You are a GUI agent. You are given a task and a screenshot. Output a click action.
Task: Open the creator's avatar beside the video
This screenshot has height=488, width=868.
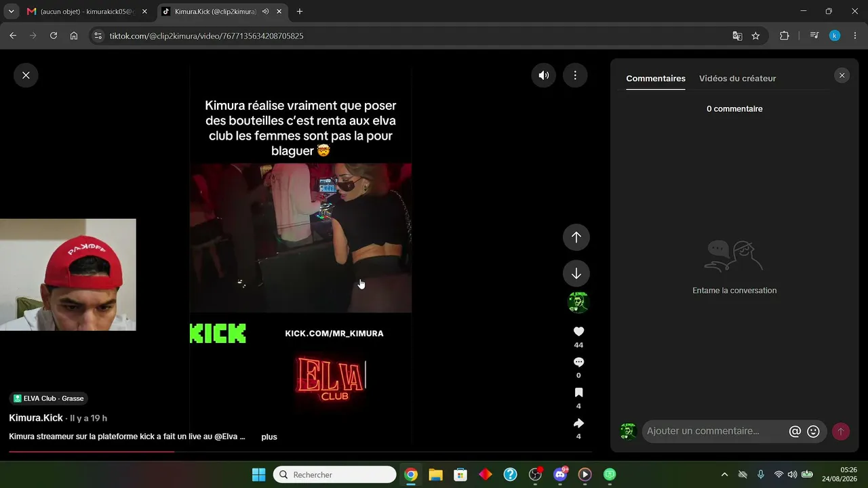(578, 302)
